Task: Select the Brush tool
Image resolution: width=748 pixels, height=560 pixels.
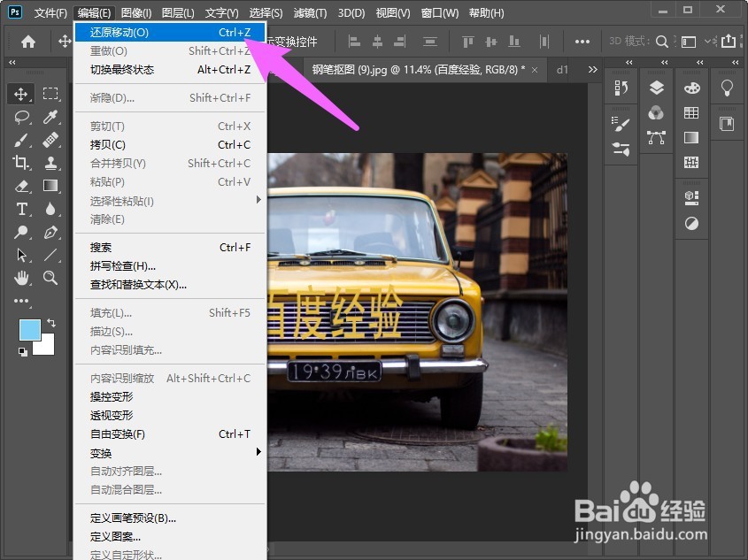Action: pyautogui.click(x=20, y=140)
